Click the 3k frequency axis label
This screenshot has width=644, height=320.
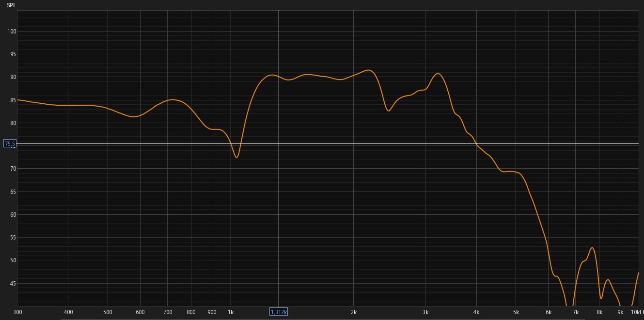pos(425,312)
